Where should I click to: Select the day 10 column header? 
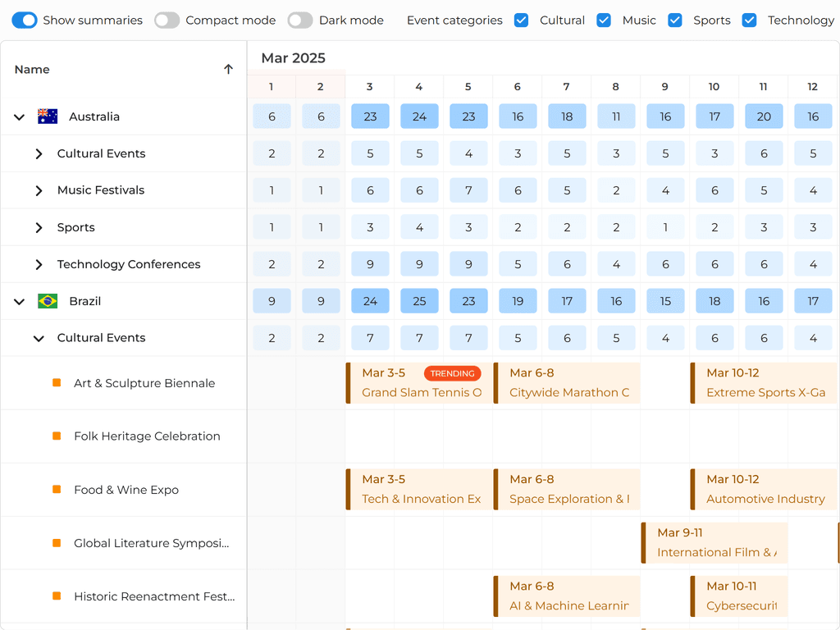714,87
